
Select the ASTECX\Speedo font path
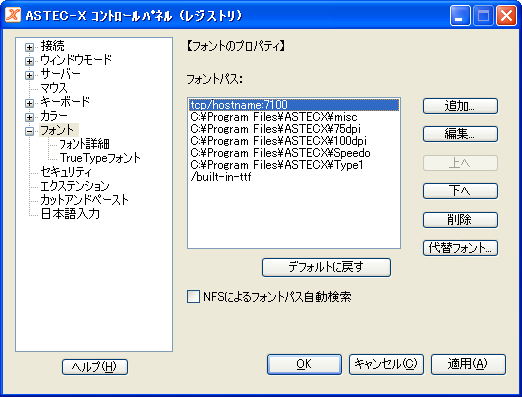click(294, 153)
